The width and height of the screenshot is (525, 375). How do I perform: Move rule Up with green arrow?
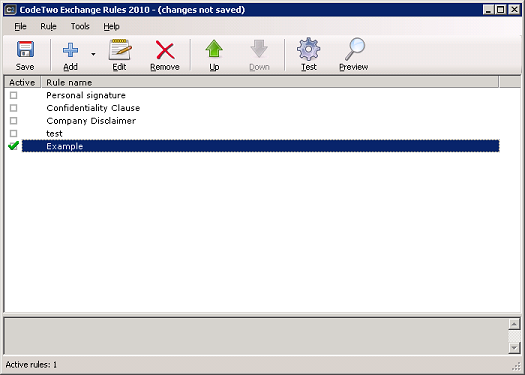(214, 55)
